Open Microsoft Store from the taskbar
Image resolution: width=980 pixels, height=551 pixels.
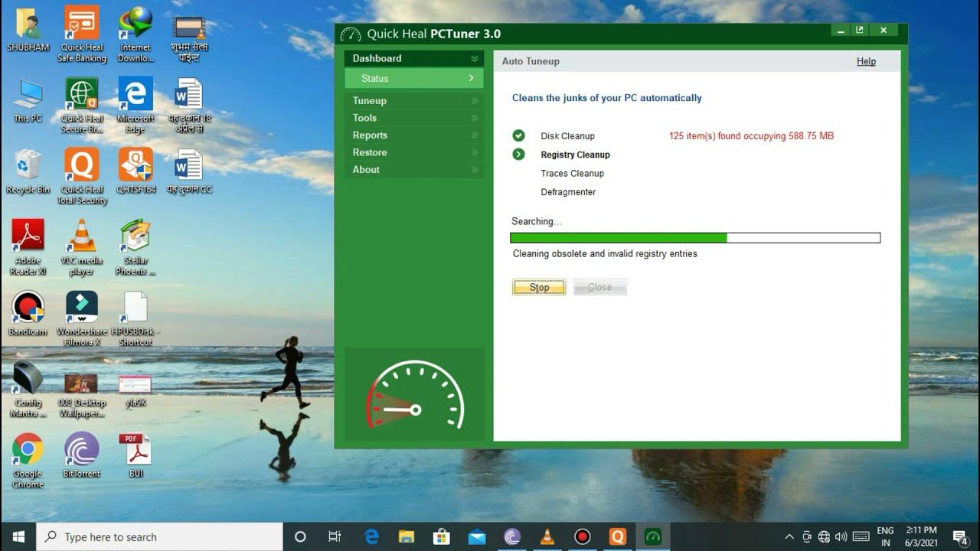coord(441,536)
